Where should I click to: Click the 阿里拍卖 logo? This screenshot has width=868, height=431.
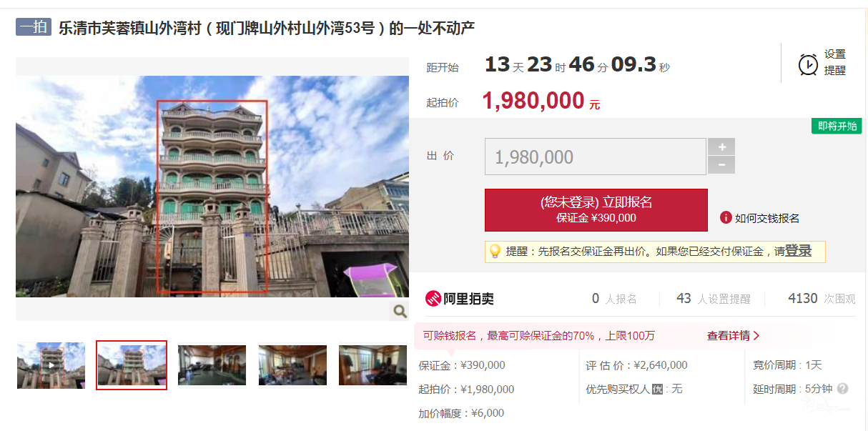[x=460, y=299]
